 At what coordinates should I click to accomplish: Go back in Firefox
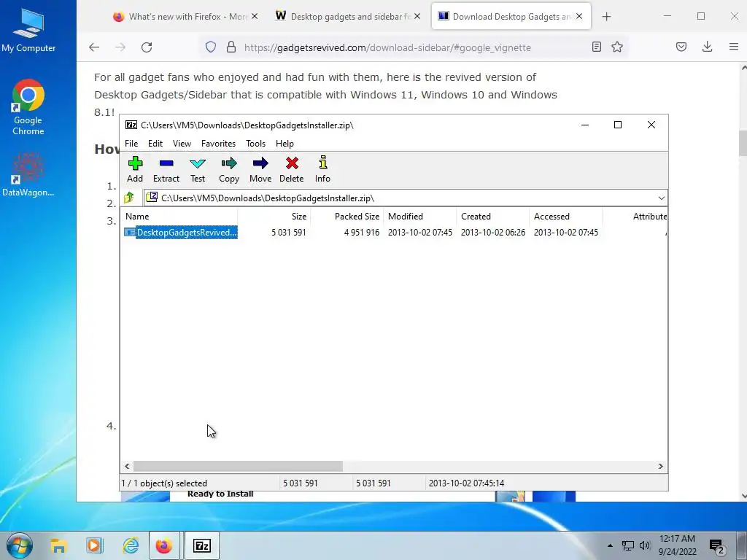pos(94,47)
